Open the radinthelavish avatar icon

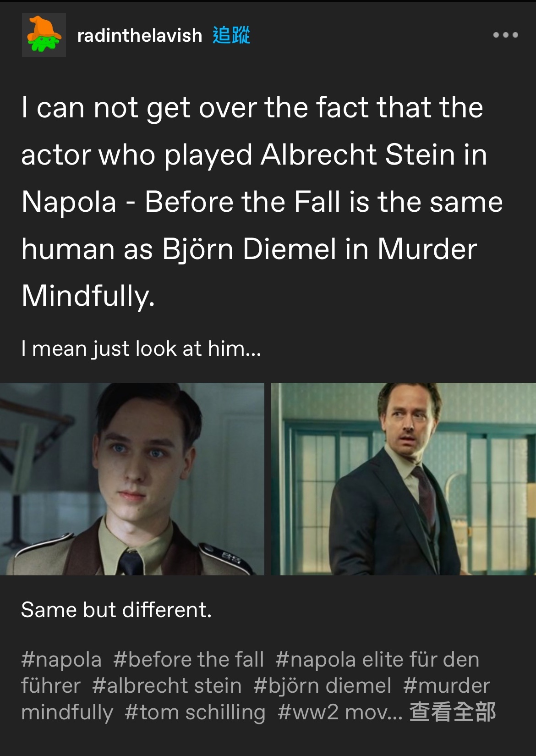tap(44, 35)
